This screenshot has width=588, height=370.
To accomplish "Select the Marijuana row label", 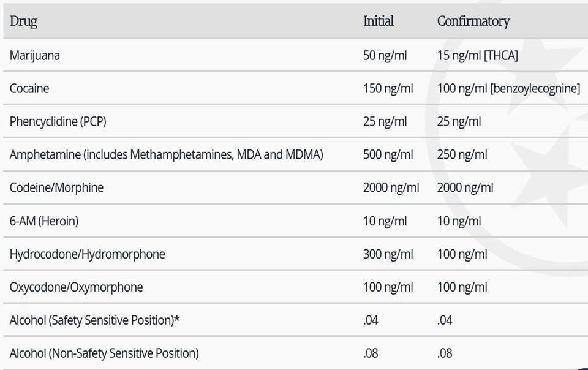I will pos(35,56).
